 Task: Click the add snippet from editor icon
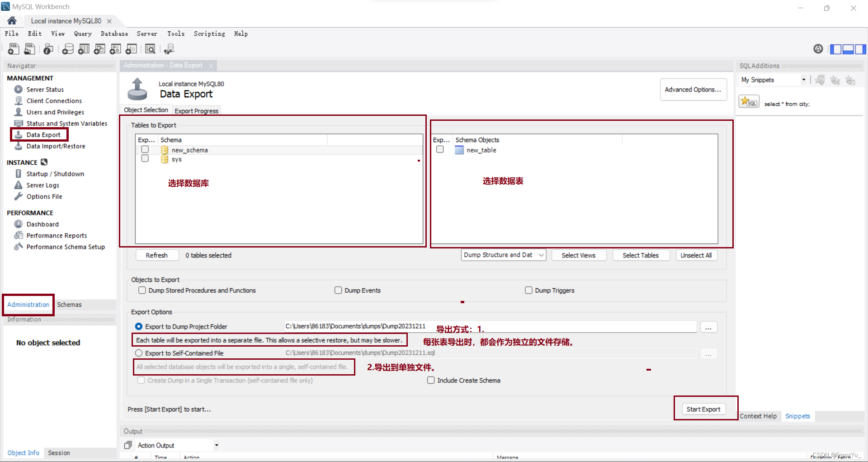click(820, 80)
